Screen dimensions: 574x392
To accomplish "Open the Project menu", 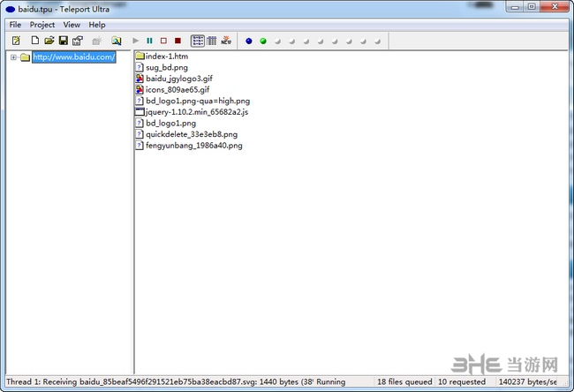I will click(42, 25).
